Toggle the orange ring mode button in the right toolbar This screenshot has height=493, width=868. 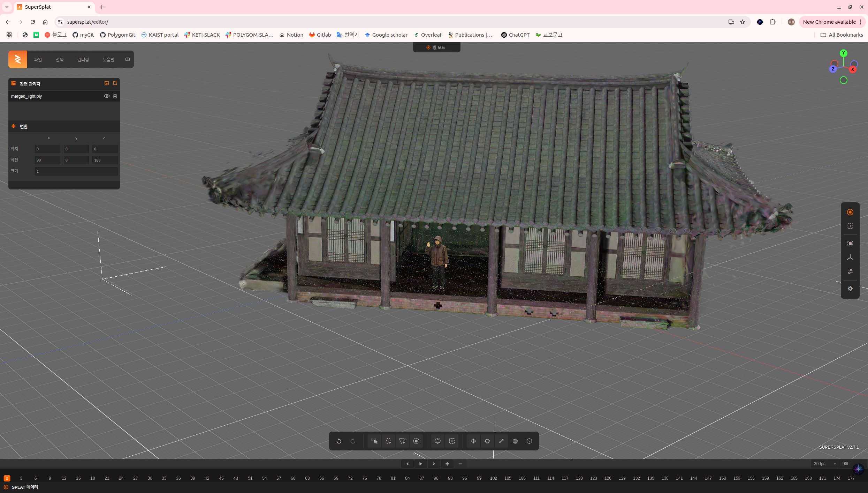[850, 212]
